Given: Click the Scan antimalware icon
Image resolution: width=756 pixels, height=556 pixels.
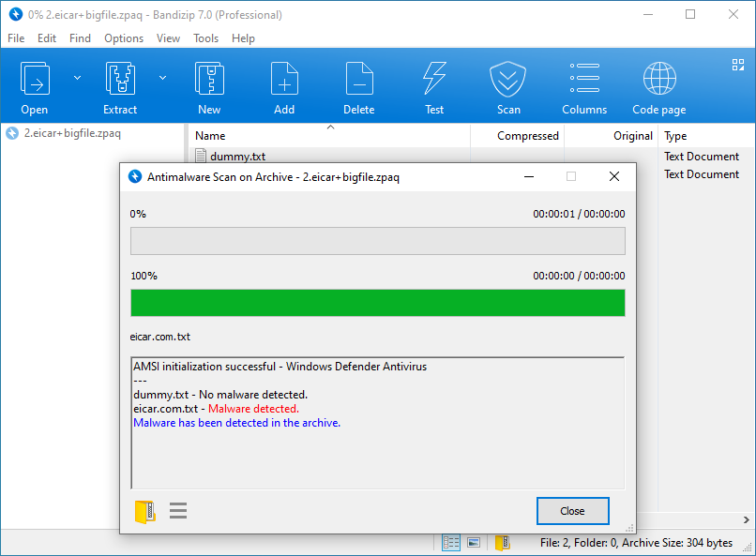Looking at the screenshot, I should (507, 79).
